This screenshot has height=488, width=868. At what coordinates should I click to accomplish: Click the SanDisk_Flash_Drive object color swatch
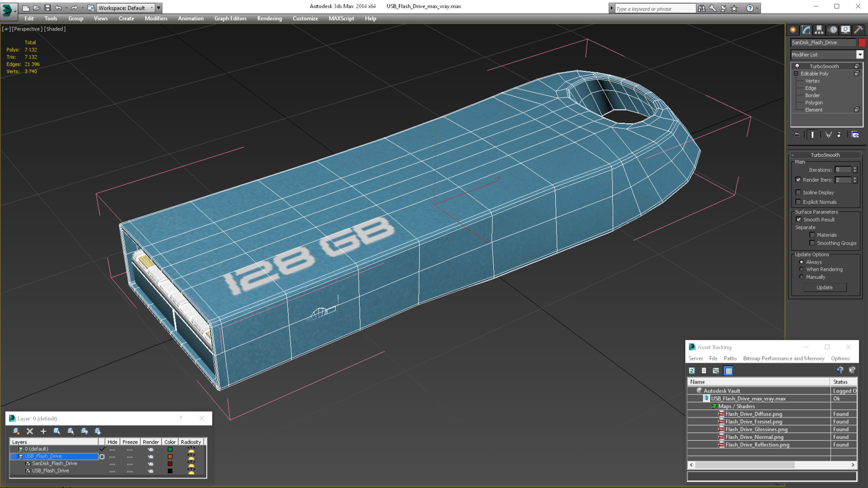[x=862, y=42]
